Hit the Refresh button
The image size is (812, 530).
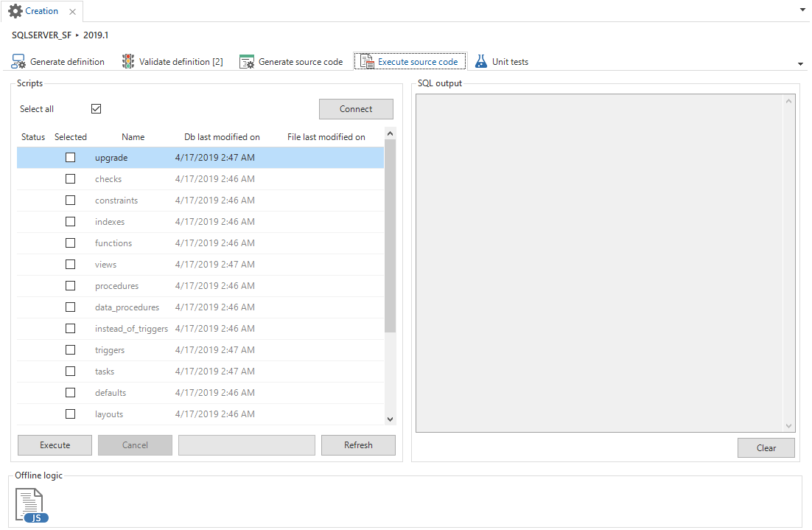tap(358, 445)
